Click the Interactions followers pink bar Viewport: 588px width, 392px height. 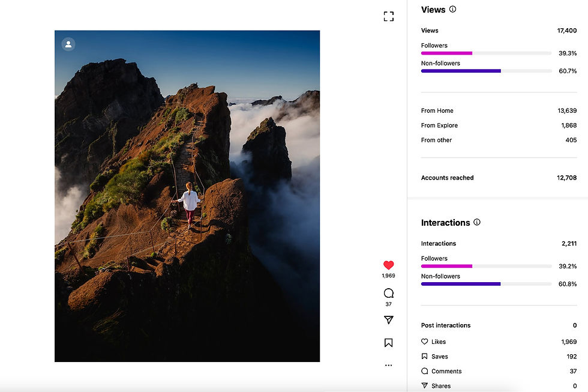[x=446, y=267]
